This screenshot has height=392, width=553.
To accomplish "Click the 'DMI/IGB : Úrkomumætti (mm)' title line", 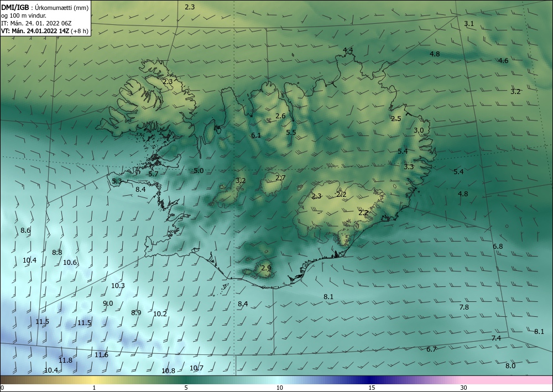I will (44, 8).
